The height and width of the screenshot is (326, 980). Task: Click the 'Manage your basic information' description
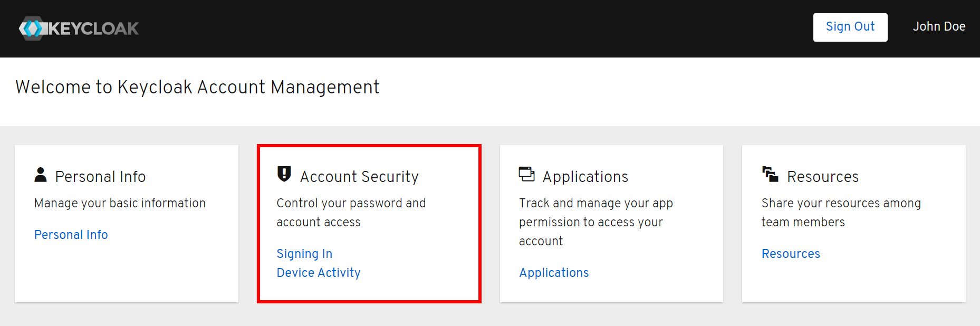120,203
